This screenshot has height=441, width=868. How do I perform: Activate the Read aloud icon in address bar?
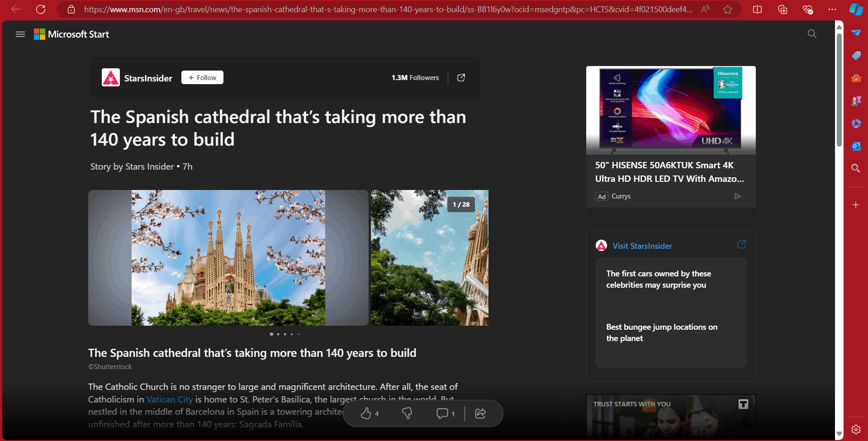click(705, 9)
